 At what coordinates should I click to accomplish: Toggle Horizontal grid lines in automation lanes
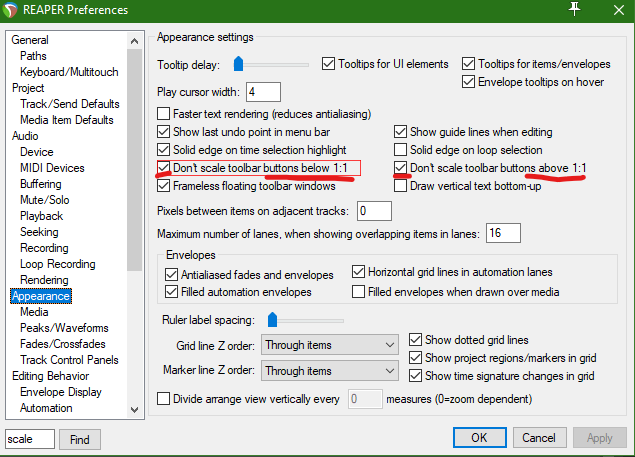(x=358, y=272)
